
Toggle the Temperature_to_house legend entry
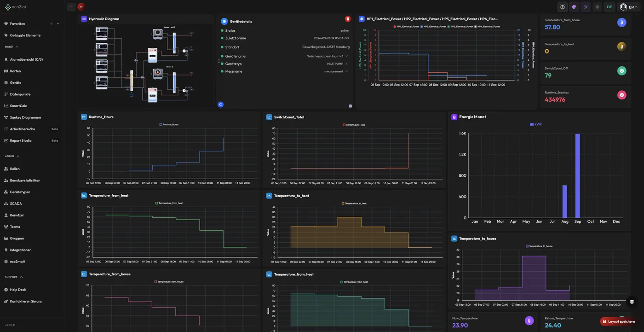(539, 246)
